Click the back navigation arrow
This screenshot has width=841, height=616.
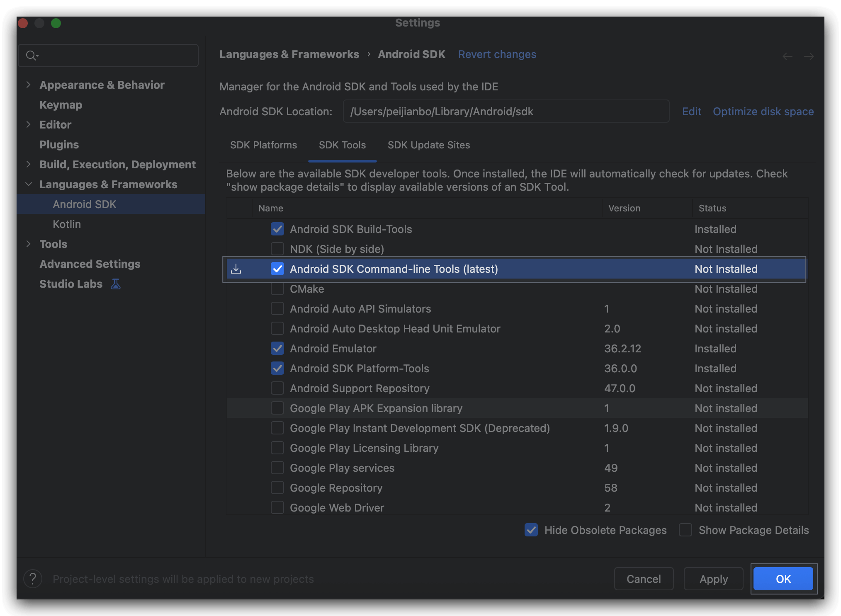point(787,56)
